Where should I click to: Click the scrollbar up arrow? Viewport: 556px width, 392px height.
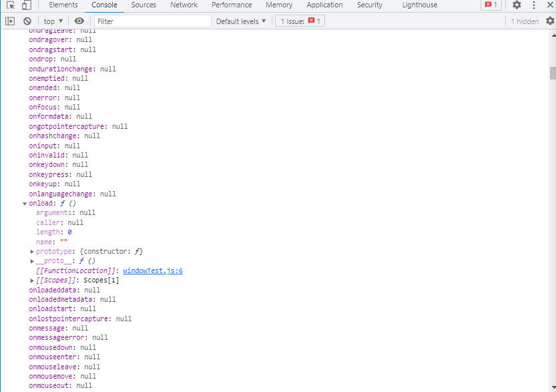point(553,35)
